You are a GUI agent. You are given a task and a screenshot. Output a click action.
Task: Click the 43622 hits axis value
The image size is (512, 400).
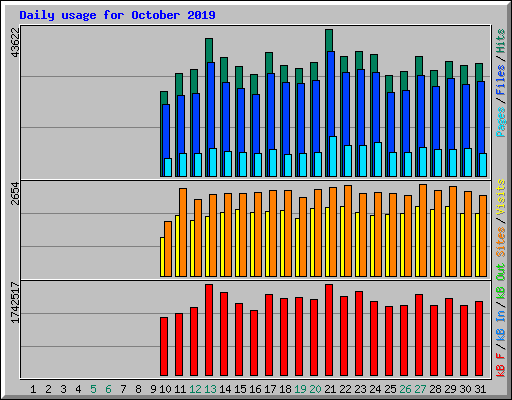tap(15, 42)
